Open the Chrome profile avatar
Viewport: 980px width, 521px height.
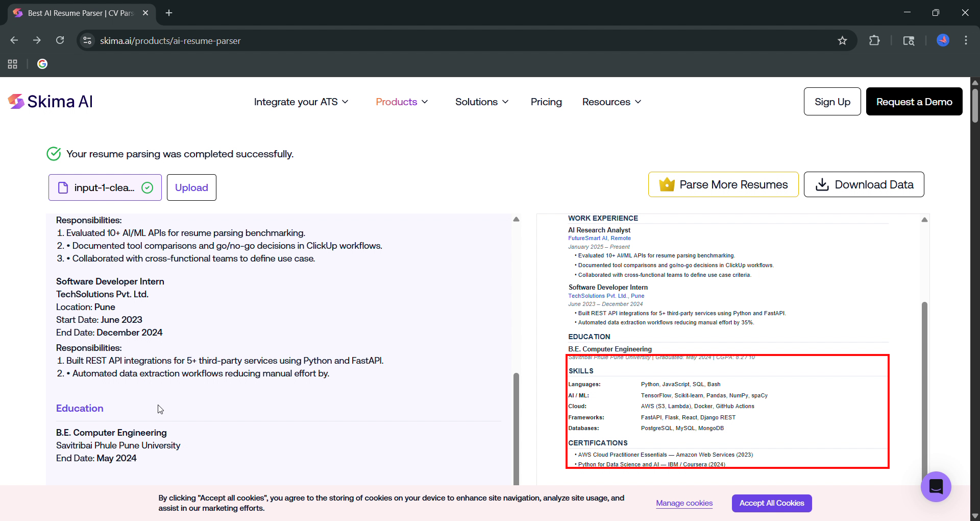943,40
